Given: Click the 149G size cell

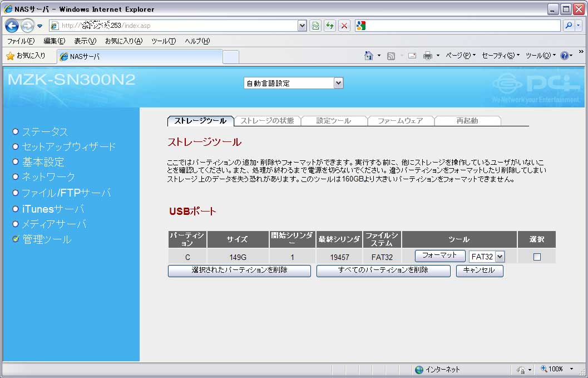Looking at the screenshot, I should click(x=238, y=257).
